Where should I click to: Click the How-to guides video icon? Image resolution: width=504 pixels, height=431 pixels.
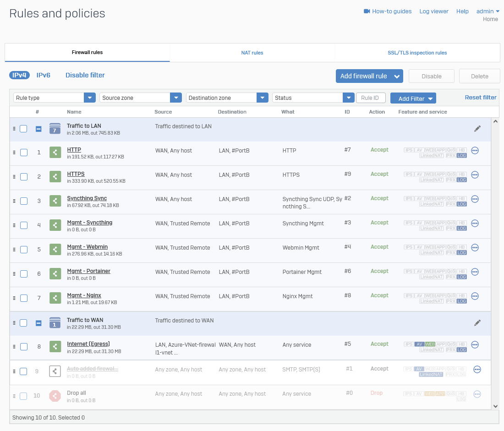click(367, 11)
